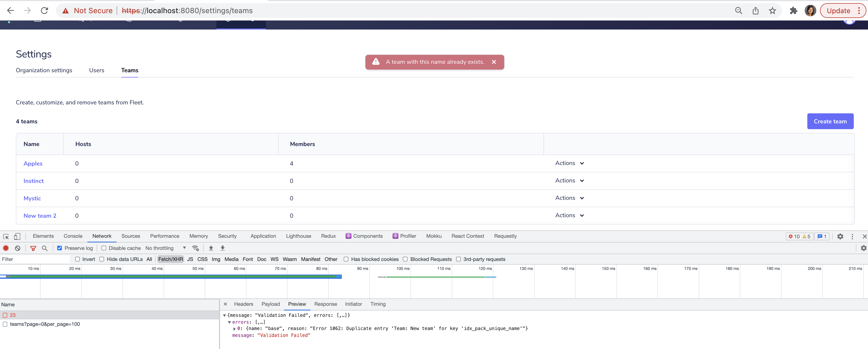Image resolution: width=868 pixels, height=349 pixels.
Task: Open Actions dropdown for Mystic team
Action: pyautogui.click(x=569, y=198)
